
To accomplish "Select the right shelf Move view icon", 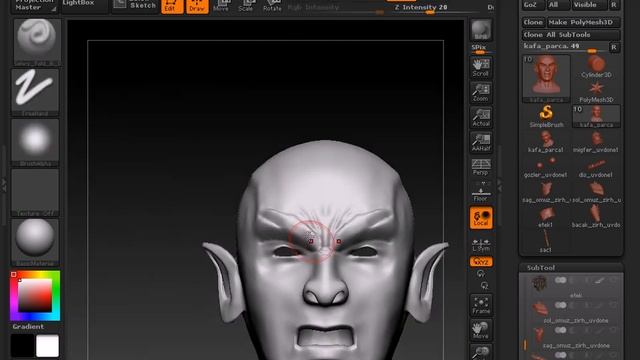I will click(481, 330).
